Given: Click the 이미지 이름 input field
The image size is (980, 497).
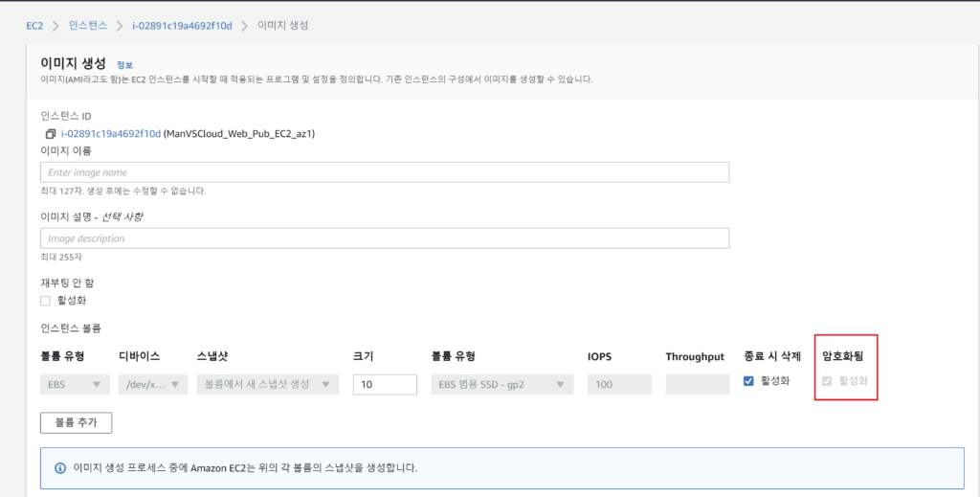Looking at the screenshot, I should pyautogui.click(x=385, y=172).
